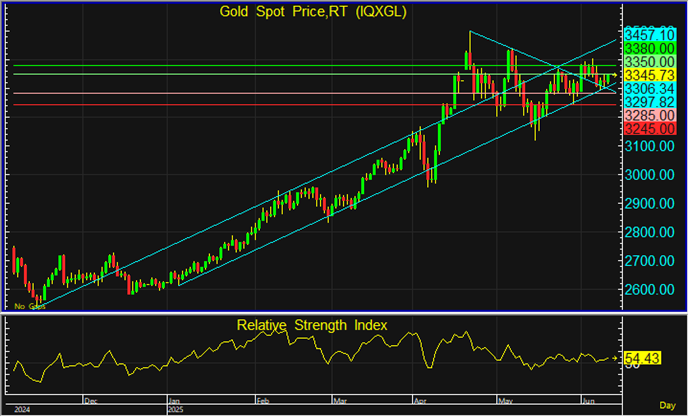Select the Mar month label on time axis
Image resolution: width=689 pixels, height=417 pixels.
(340, 401)
